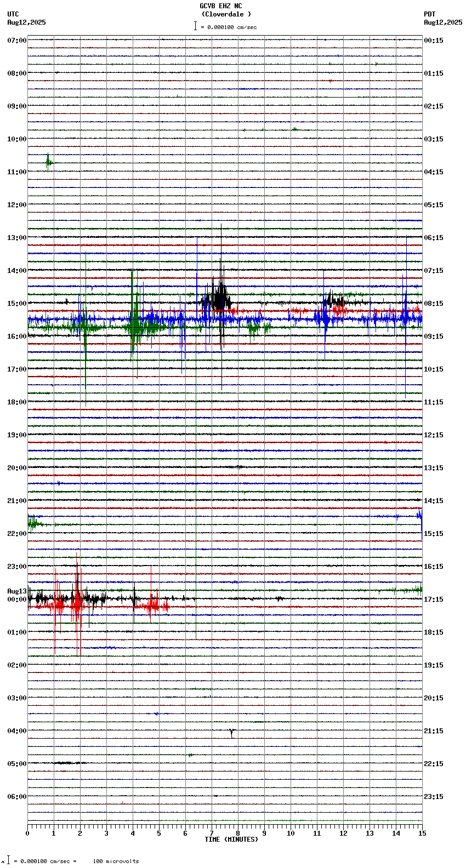
Task: Click the 07:00 UTC row label
Action: point(16,41)
